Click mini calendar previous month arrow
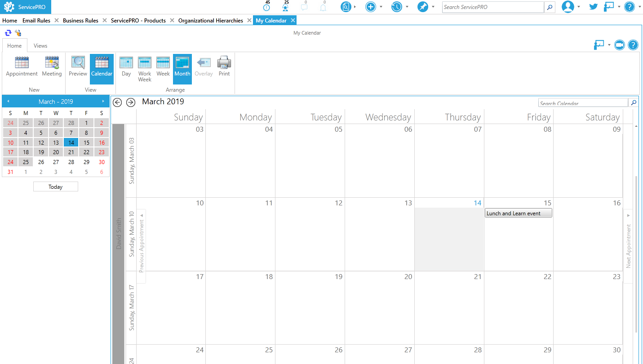The height and width of the screenshot is (364, 643). point(8,102)
